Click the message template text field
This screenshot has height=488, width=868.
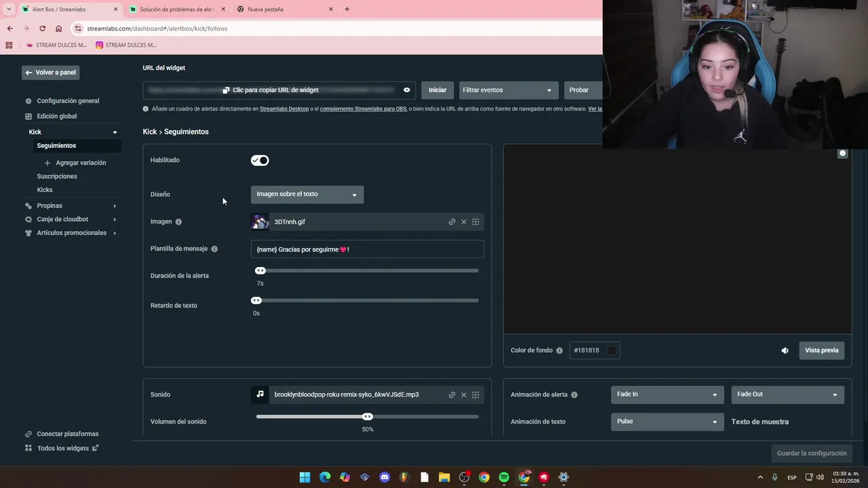tap(368, 249)
